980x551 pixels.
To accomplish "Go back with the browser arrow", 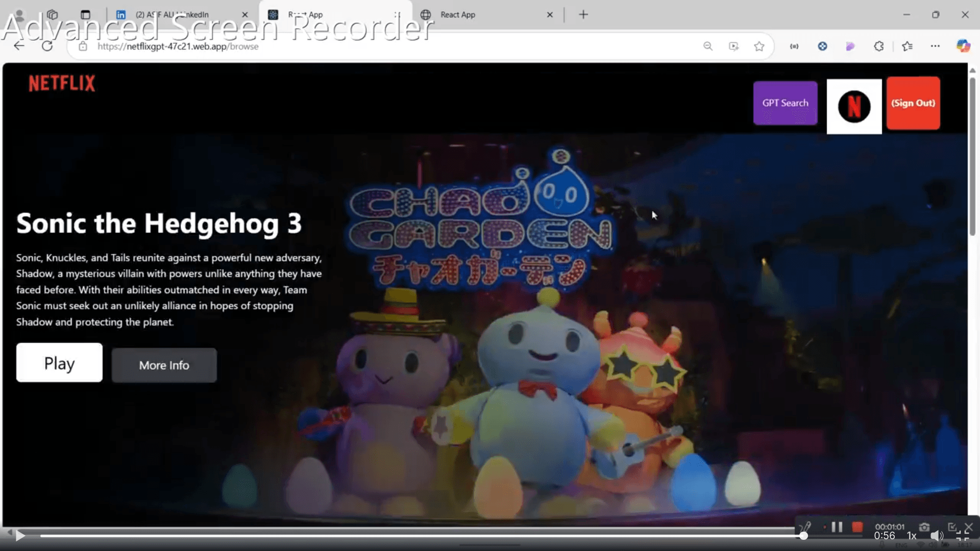I will pos(19,46).
